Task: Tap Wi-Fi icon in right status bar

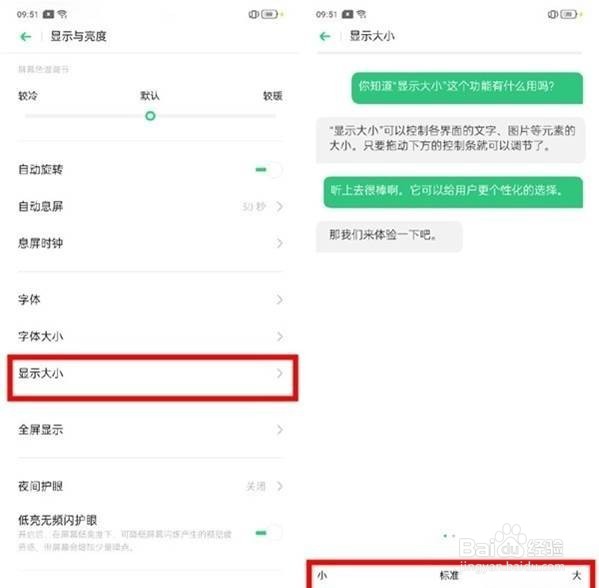Action: tap(361, 14)
